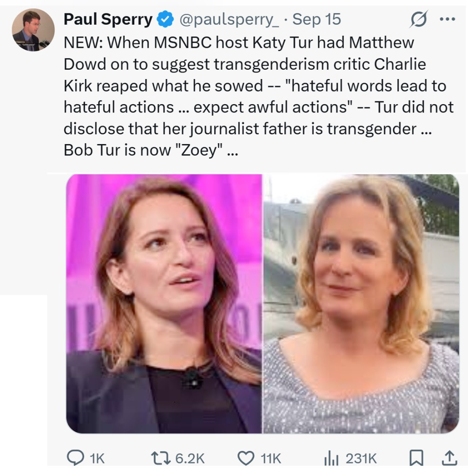Screen dimensions: 468x476
Task: Click the repost arrows icon
Action: (162, 458)
